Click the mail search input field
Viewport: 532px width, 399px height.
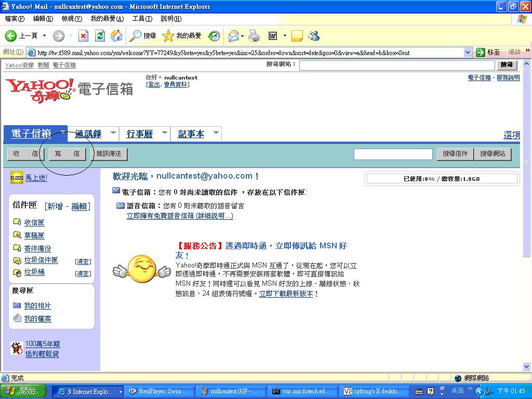click(393, 154)
